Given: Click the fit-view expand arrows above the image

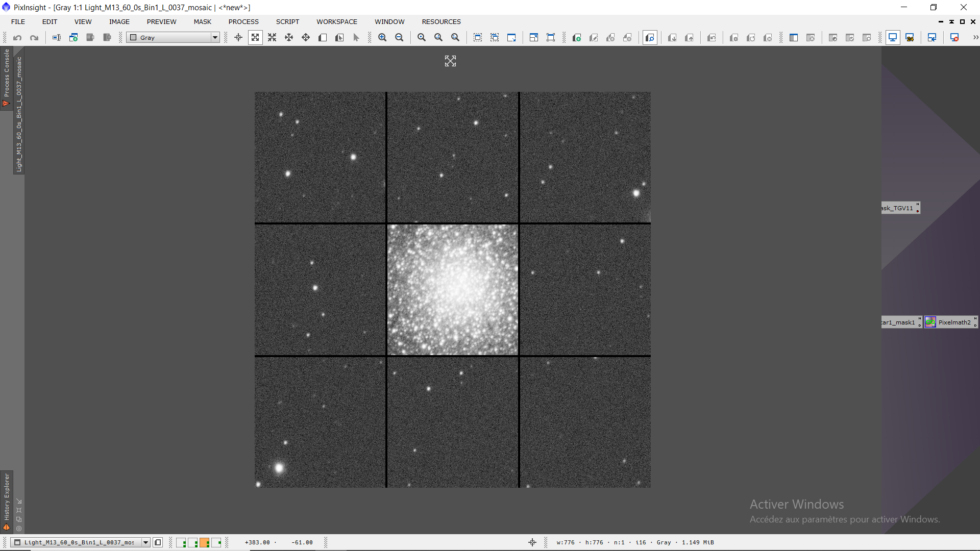Looking at the screenshot, I should tap(450, 61).
